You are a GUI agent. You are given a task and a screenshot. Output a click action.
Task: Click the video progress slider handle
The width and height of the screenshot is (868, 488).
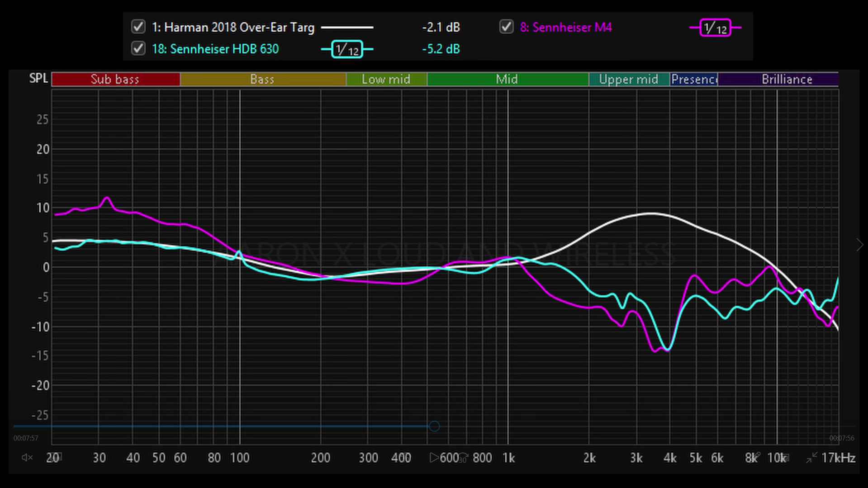point(434,426)
